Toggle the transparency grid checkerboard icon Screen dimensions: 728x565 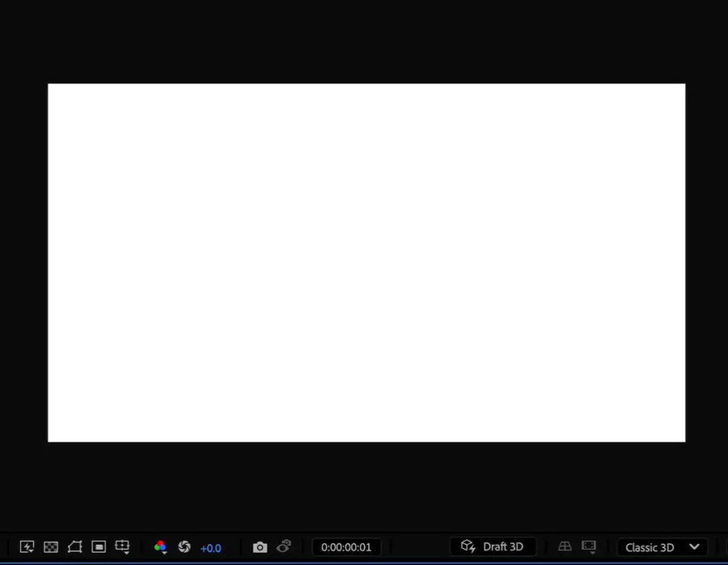51,547
